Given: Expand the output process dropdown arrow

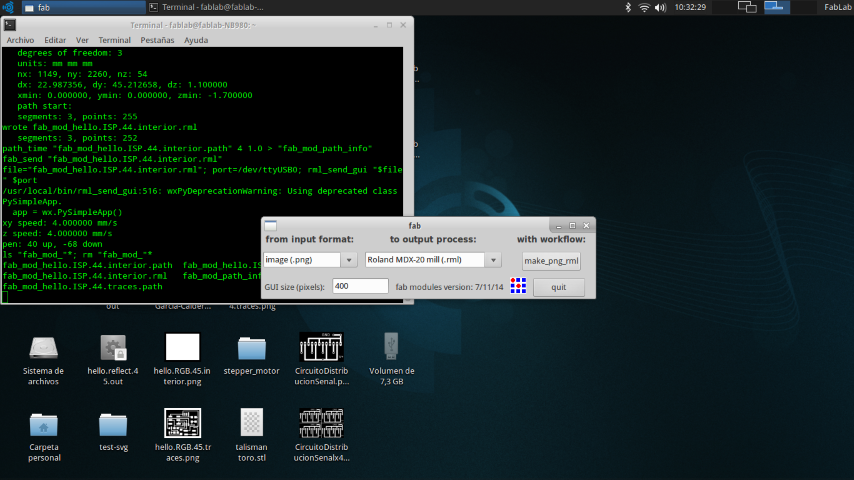Looking at the screenshot, I should [493, 260].
